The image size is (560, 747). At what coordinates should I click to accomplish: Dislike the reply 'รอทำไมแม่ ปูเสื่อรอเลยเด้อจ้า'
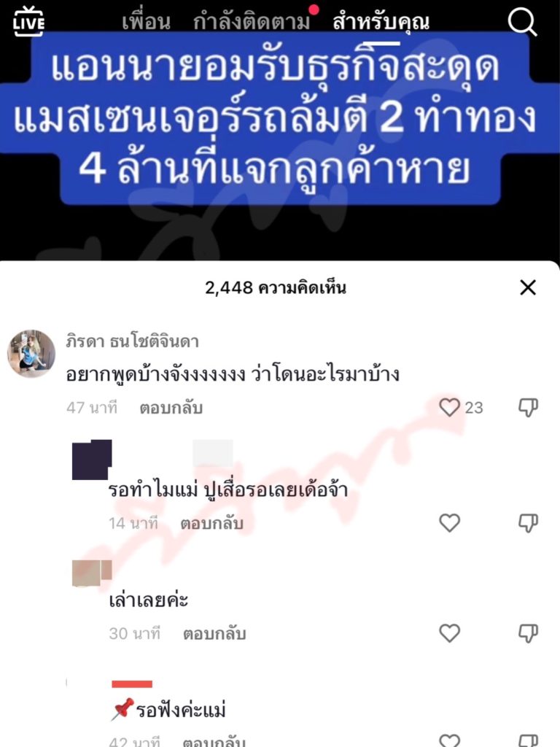tap(528, 523)
